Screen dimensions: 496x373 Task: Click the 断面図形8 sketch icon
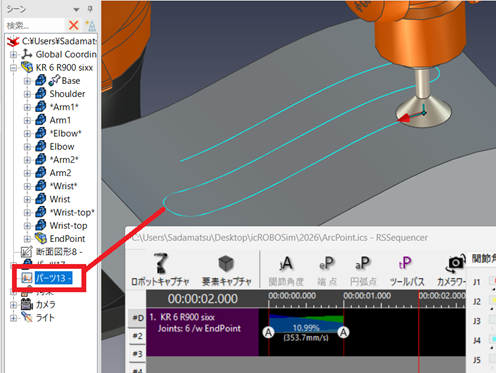pyautogui.click(x=26, y=252)
